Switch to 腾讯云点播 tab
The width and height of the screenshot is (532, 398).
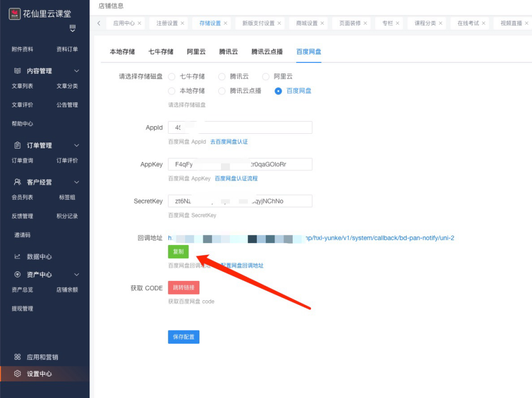click(x=267, y=51)
